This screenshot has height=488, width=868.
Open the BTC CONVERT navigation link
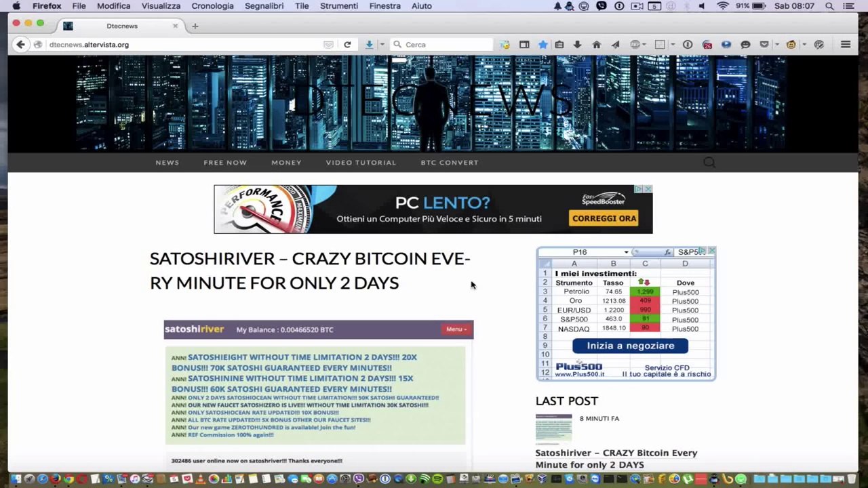pyautogui.click(x=450, y=163)
